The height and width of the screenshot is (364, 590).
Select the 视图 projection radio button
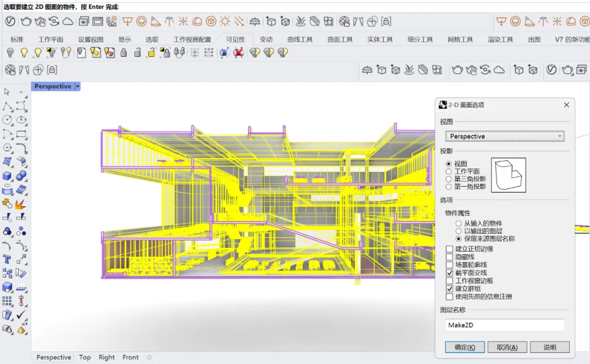click(449, 164)
